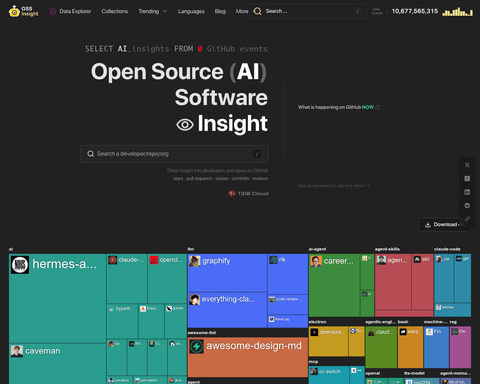Open the Fin... tile under machine-...
The image size is (480, 384).
(436, 347)
